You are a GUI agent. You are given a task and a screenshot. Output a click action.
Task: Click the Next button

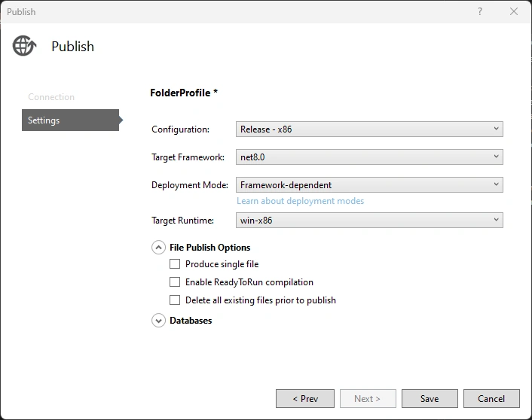pyautogui.click(x=368, y=399)
